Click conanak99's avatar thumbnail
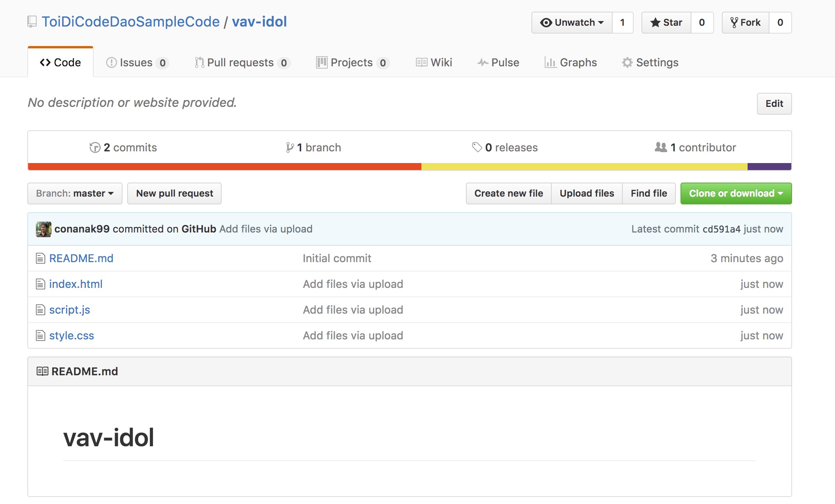The height and width of the screenshot is (504, 835). (44, 229)
